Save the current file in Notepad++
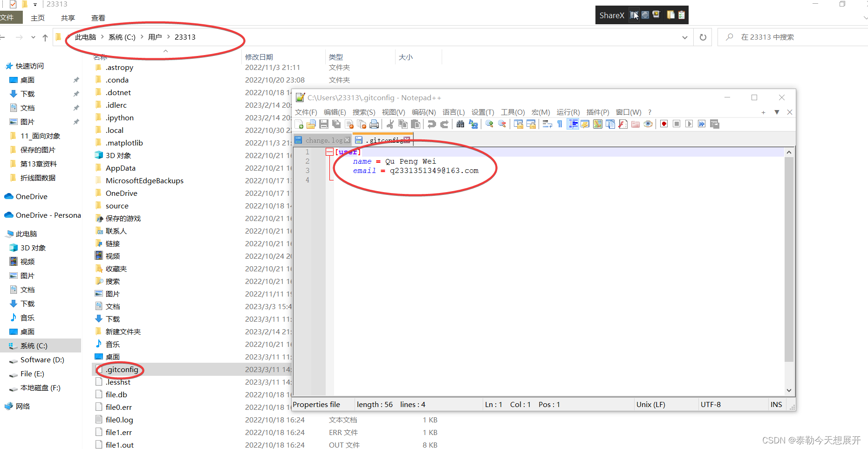Image resolution: width=868 pixels, height=449 pixels. [324, 124]
